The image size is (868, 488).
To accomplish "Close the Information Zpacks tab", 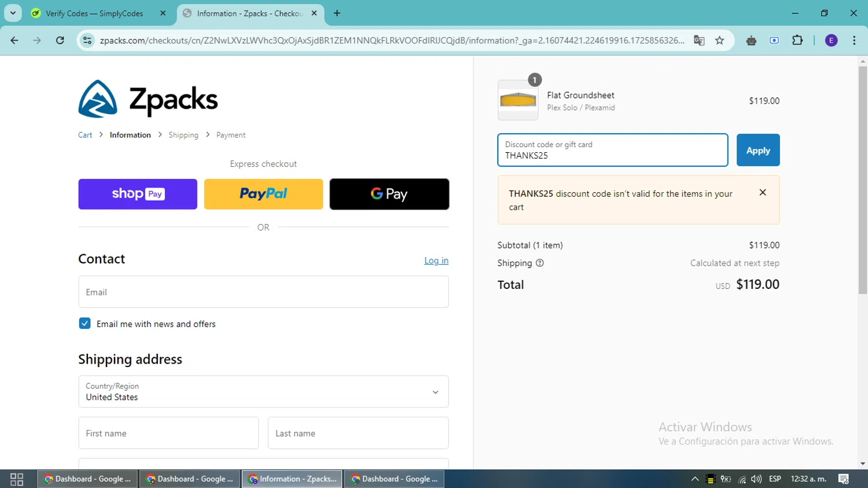I will (x=314, y=13).
